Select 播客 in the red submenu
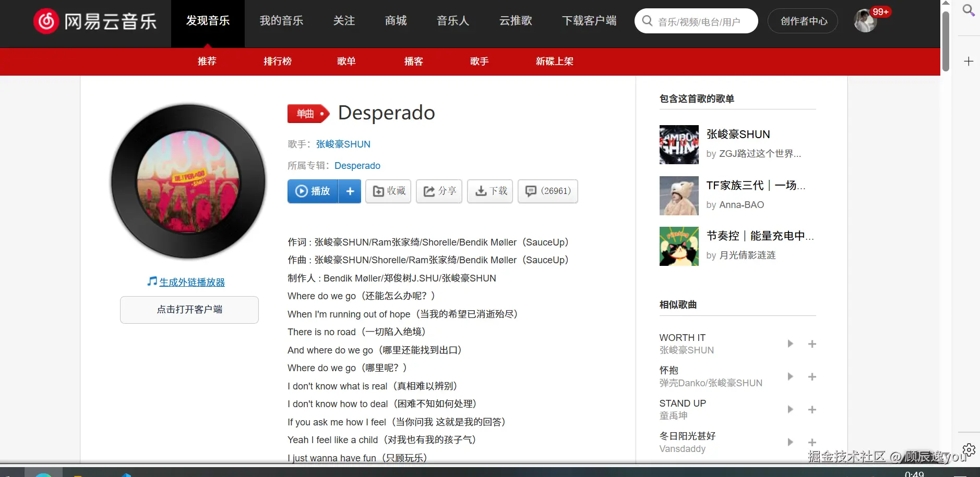This screenshot has width=980, height=477. click(x=413, y=62)
